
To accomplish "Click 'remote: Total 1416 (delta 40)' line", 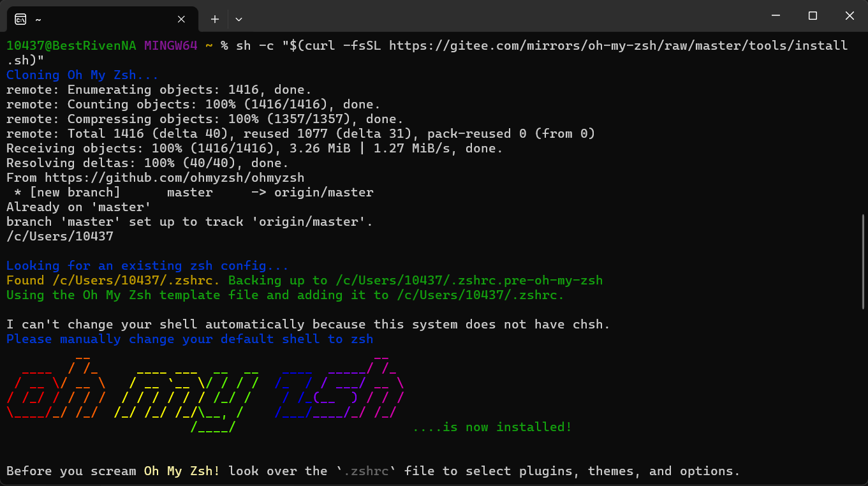I will point(300,133).
